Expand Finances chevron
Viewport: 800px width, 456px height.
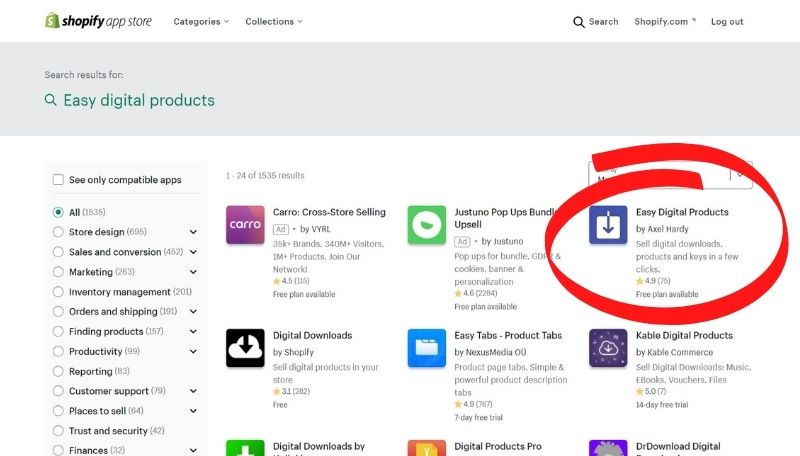[x=193, y=450]
